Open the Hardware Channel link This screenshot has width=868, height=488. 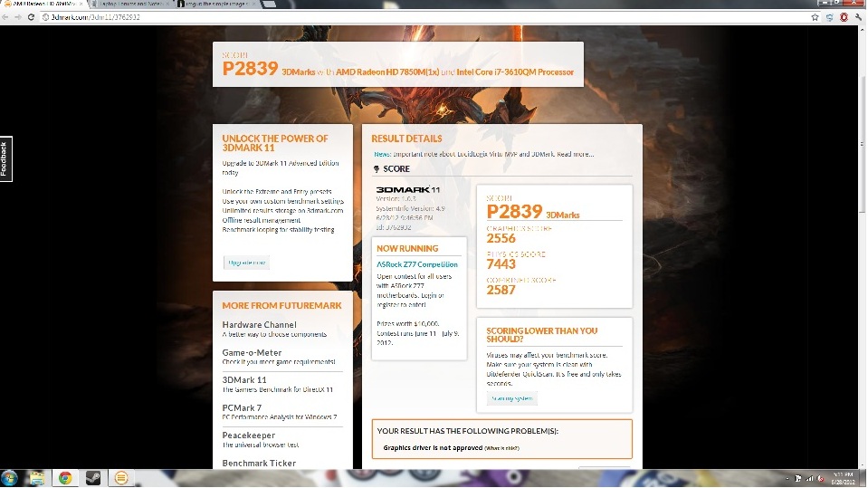pos(259,325)
